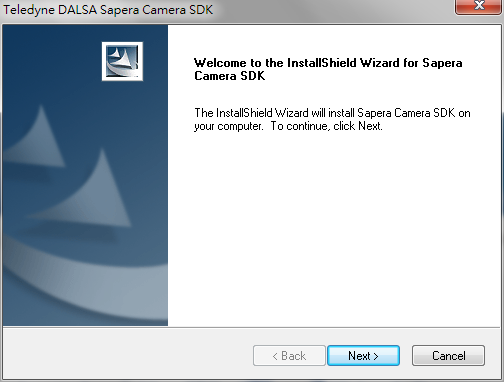The width and height of the screenshot is (504, 382).
Task: Click the word "DALSA" in window title
Action: click(77, 9)
